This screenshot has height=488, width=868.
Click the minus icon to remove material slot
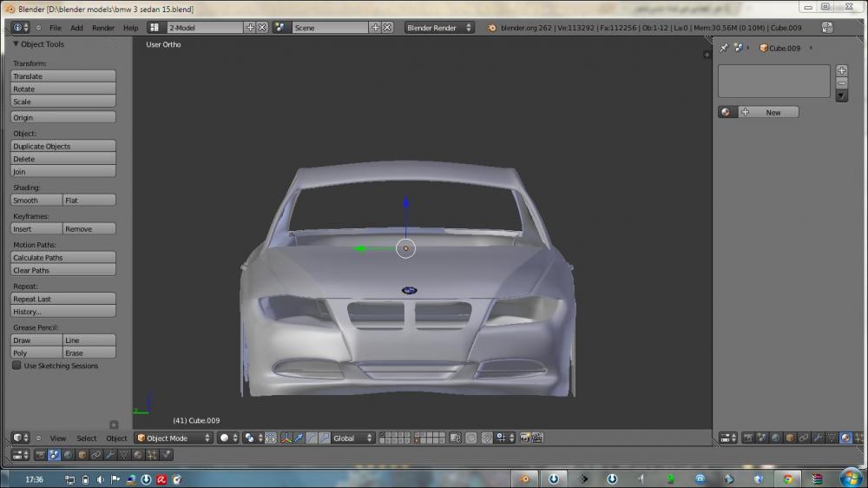841,82
